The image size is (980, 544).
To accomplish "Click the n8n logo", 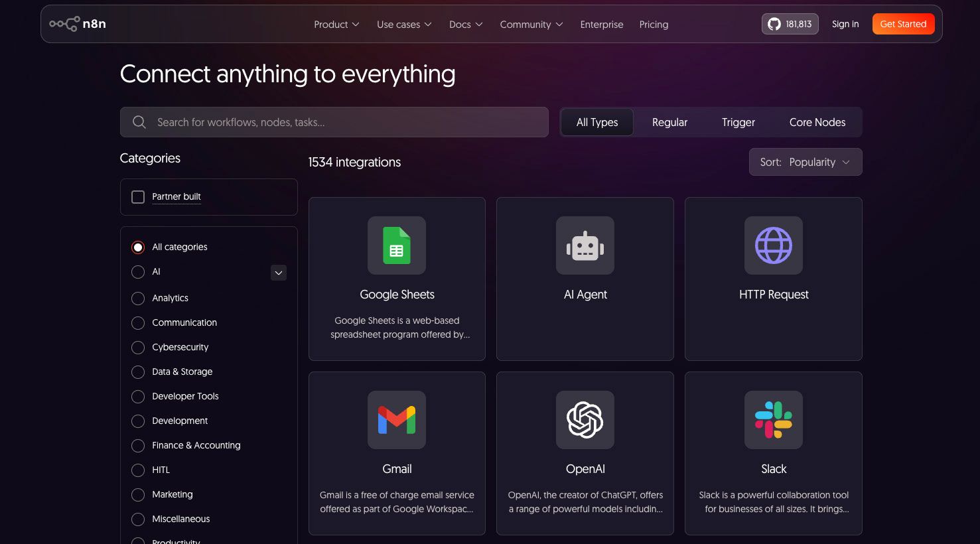I will click(78, 23).
